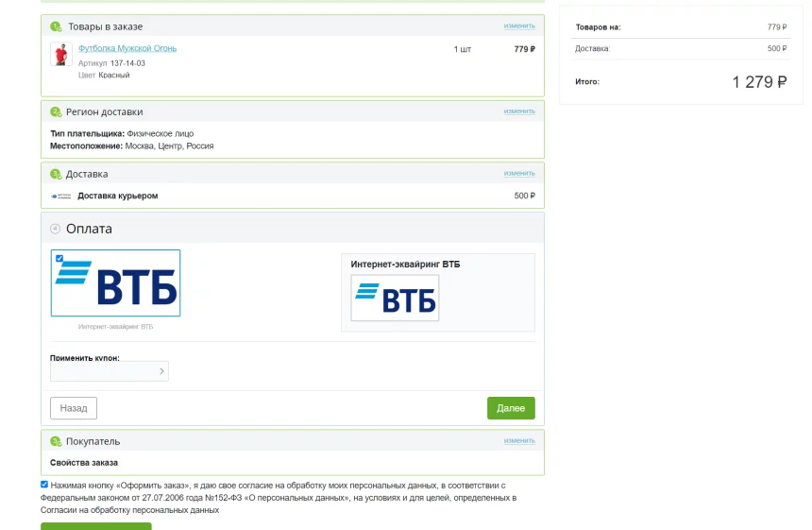
Task: Expand the Товары в заказе section header
Action: (x=105, y=26)
